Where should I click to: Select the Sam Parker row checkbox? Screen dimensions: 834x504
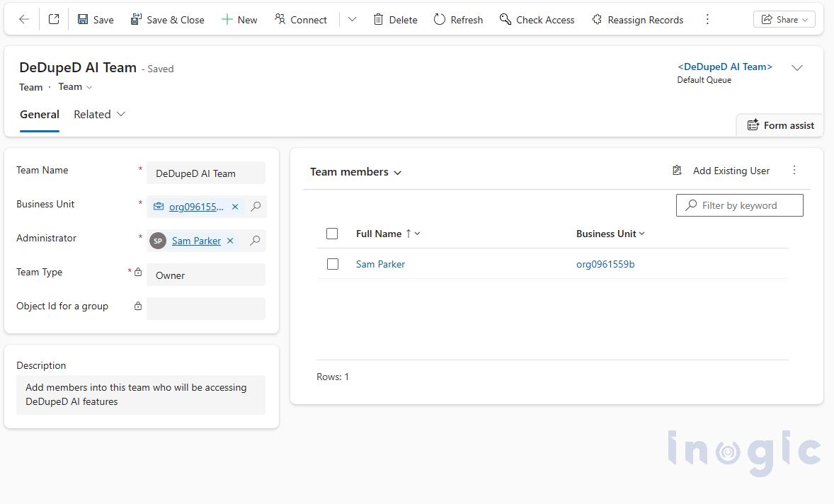333,264
